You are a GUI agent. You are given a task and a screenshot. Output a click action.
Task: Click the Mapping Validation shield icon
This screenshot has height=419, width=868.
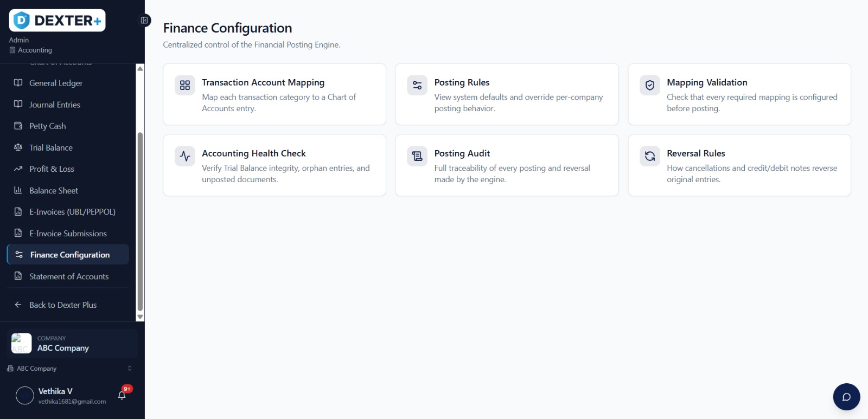click(x=650, y=85)
